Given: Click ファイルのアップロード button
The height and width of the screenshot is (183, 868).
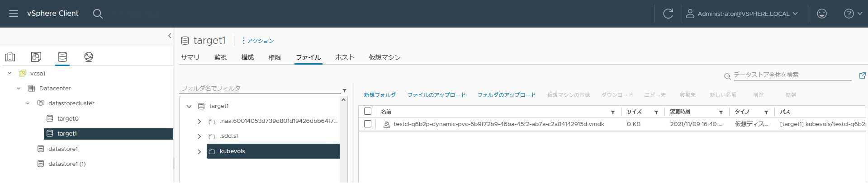Looking at the screenshot, I should (x=436, y=95).
